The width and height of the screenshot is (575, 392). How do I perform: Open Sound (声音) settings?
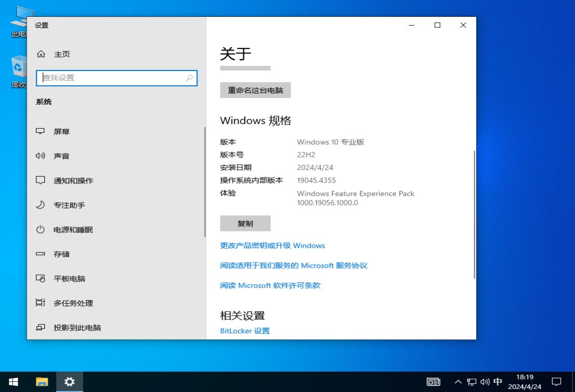(61, 156)
